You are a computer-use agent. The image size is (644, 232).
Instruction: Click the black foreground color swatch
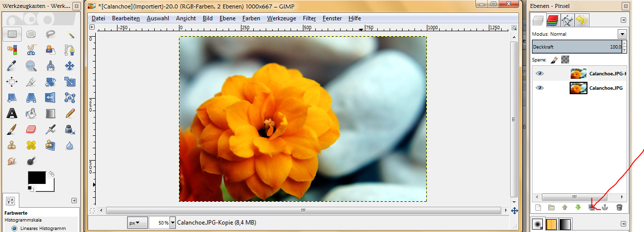36,177
